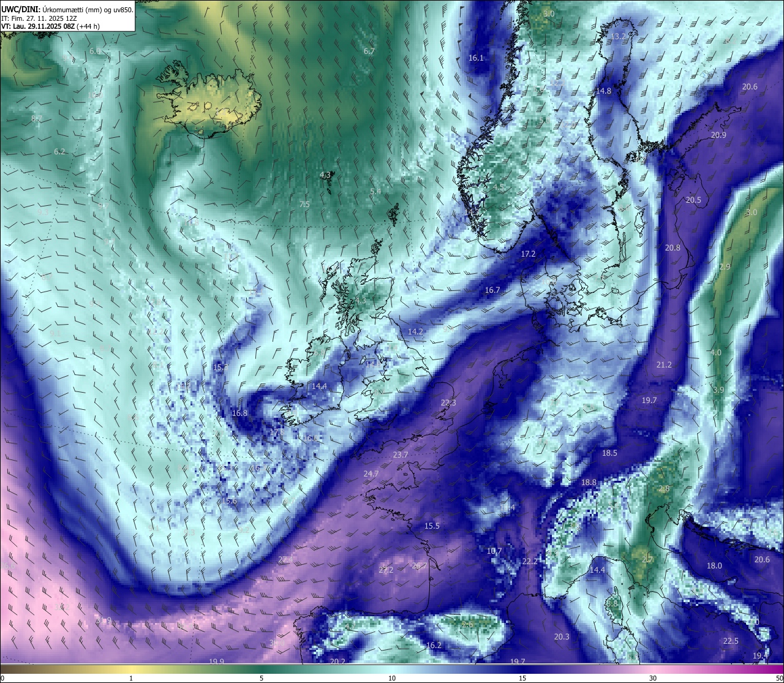Click the 23.7 value label

[401, 455]
